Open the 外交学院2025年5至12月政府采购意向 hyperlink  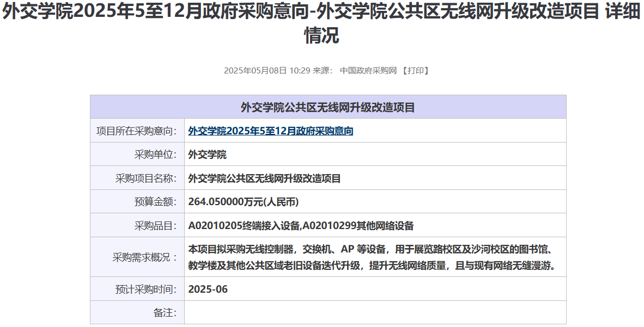270,131
